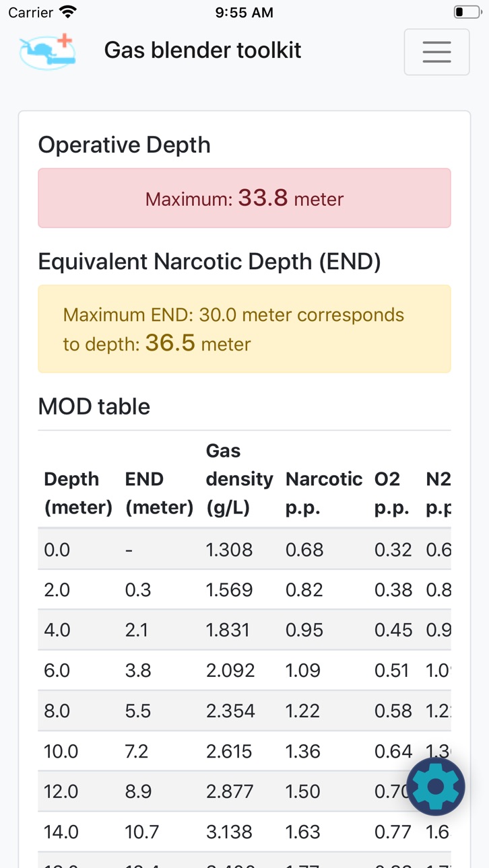Tap the 9:55 AM status bar clock
Image resolution: width=489 pixels, height=868 pixels.
tap(244, 12)
